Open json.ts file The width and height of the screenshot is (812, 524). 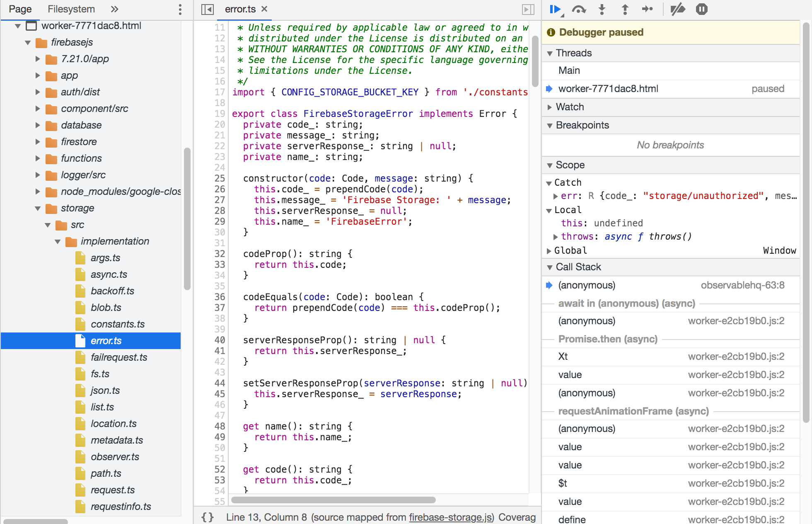pyautogui.click(x=105, y=391)
